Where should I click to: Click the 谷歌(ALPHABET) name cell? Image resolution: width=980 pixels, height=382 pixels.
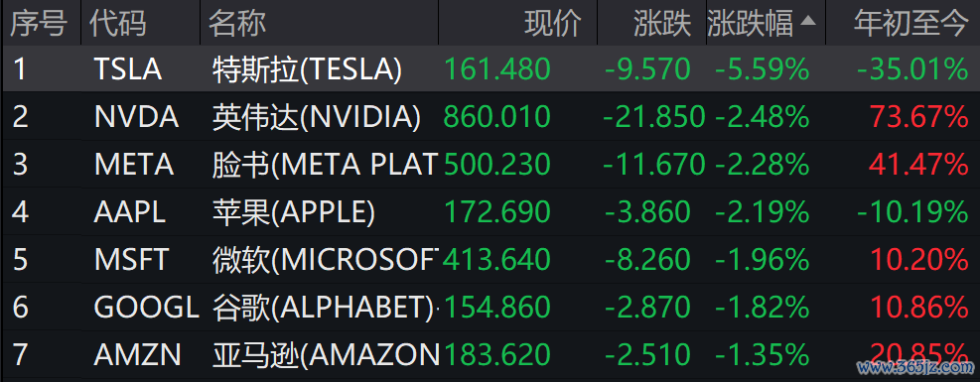[323, 308]
